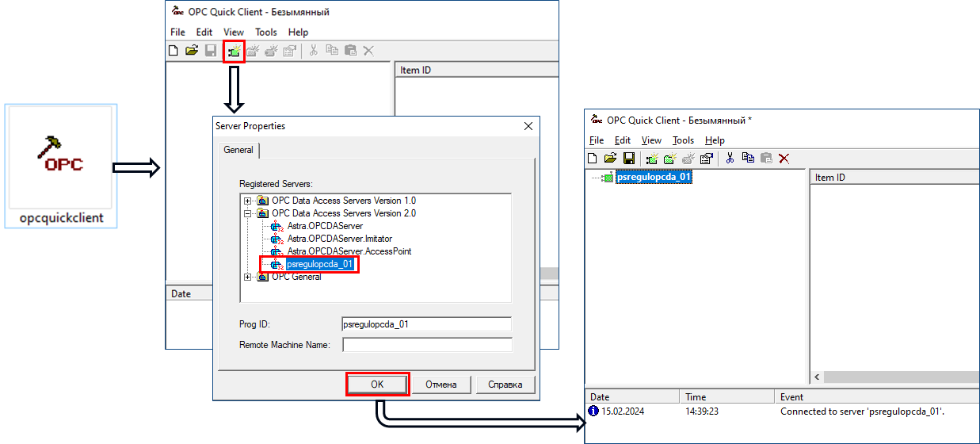The image size is (980, 444).
Task: Click the New Server icon highlighted in red
Action: [x=234, y=52]
